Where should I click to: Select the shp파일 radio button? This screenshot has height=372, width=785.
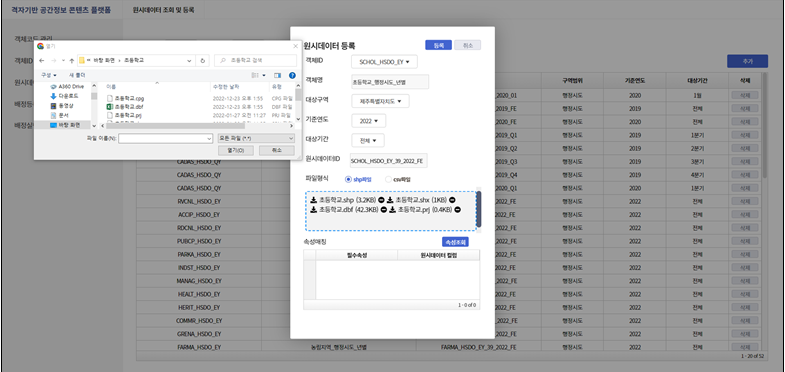point(348,179)
